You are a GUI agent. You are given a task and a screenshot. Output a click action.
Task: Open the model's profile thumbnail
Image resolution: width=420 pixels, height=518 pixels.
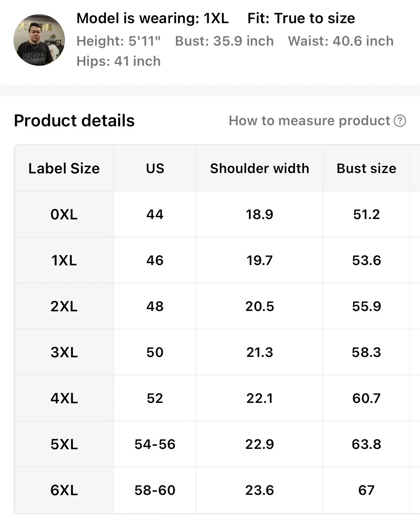coord(39,40)
